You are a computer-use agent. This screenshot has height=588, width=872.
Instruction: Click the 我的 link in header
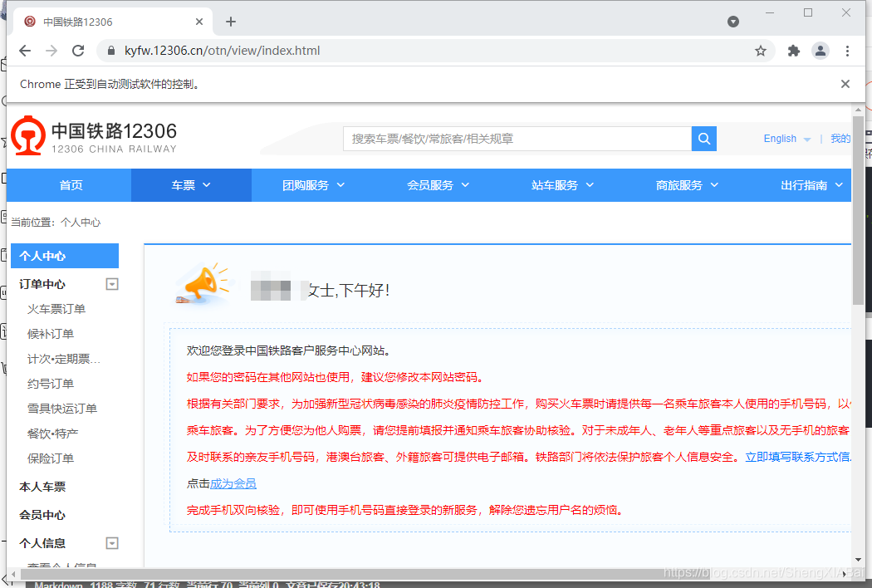coord(840,139)
